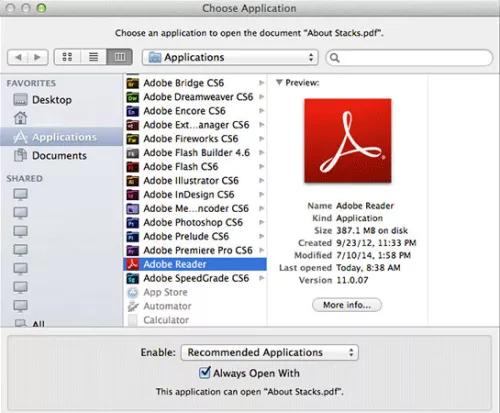Switch to icon grid view
Image resolution: width=500 pixels, height=413 pixels.
pos(67,57)
